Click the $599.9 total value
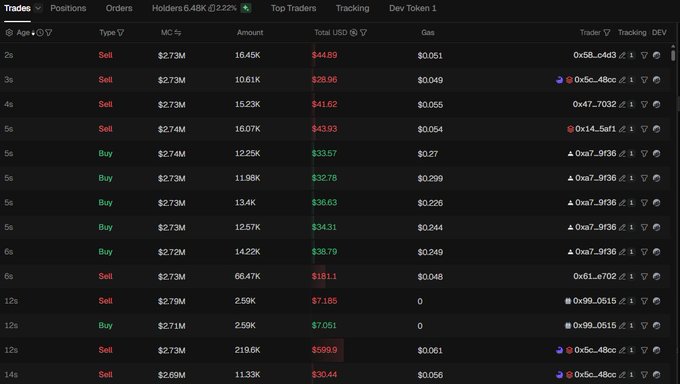Screen dimensions: 680x384 point(324,350)
